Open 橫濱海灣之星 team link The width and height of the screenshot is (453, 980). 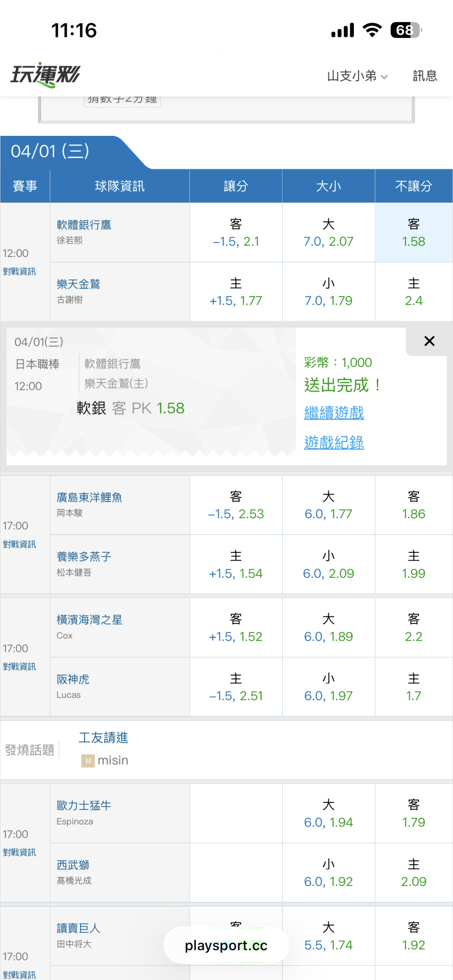click(x=89, y=620)
